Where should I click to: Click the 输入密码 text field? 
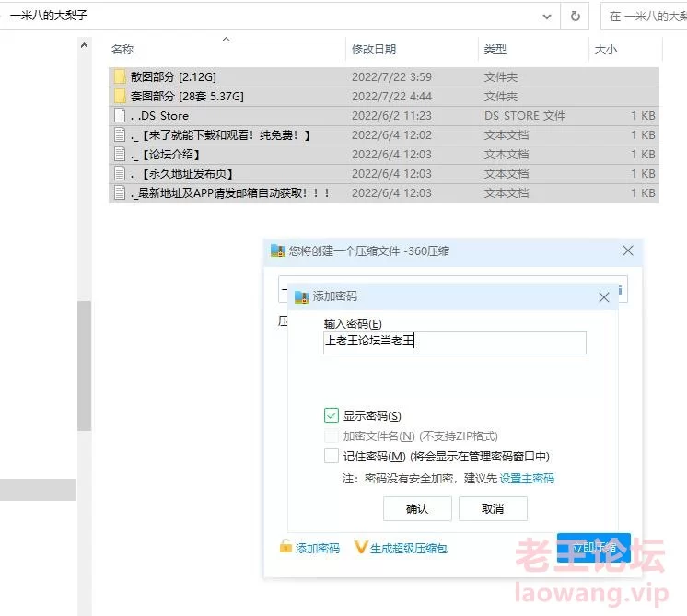coord(454,343)
